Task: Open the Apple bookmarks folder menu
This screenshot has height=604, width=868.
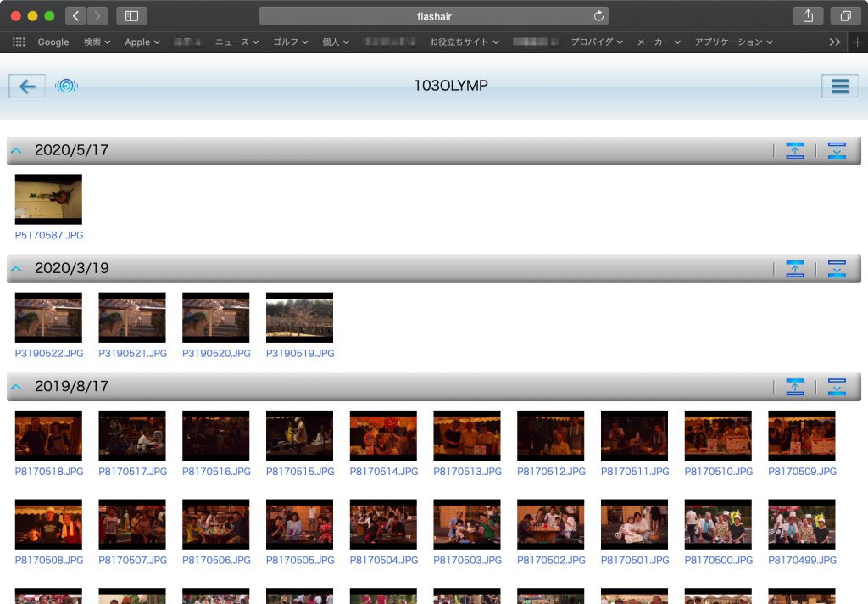Action: [142, 42]
